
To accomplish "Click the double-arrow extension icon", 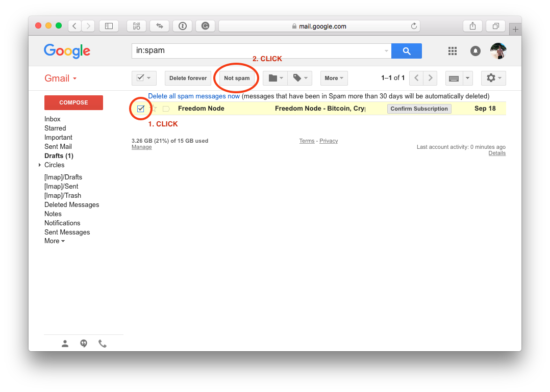I will click(160, 26).
